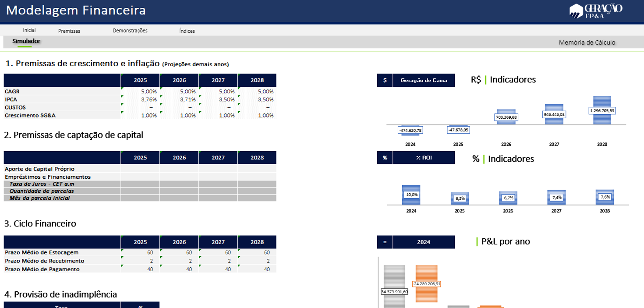The image size is (644, 308).
Task: Click the "$" symbol box beside Geração de Caixa
Action: coord(385,80)
